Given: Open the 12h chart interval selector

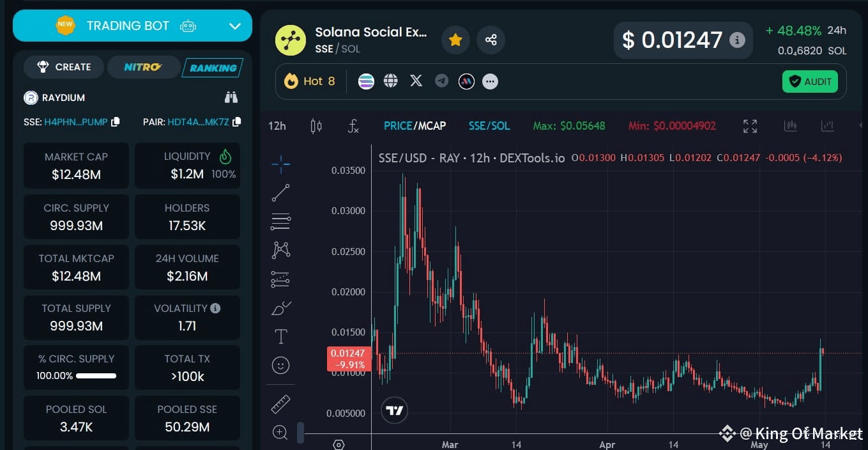Looking at the screenshot, I should pos(277,126).
